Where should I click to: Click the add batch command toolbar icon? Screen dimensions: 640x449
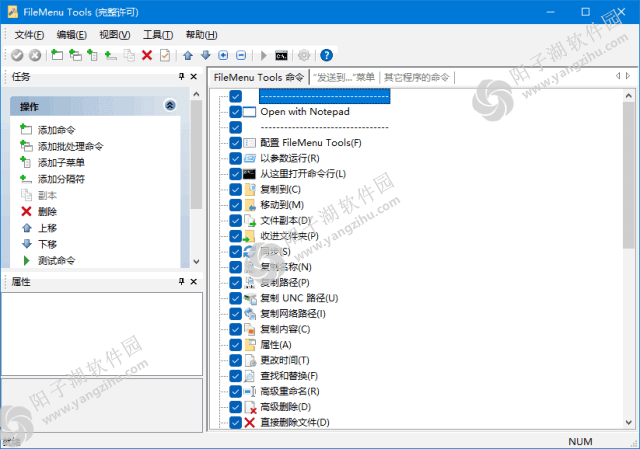(75, 55)
